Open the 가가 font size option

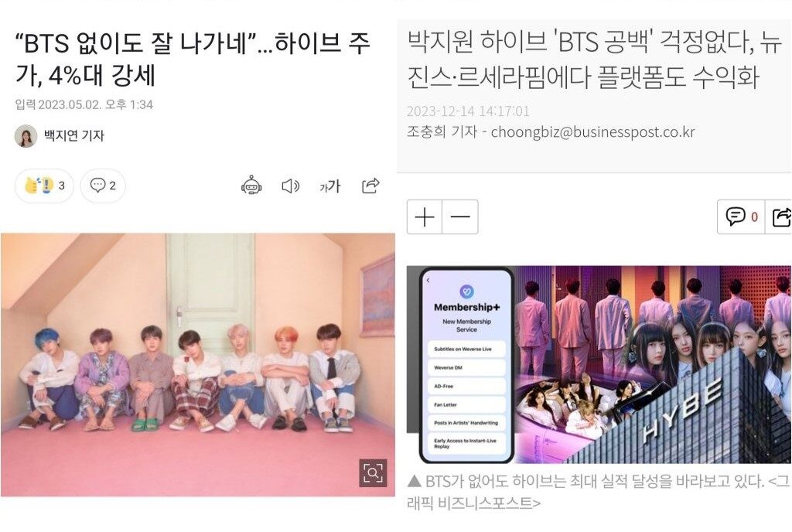tap(329, 186)
